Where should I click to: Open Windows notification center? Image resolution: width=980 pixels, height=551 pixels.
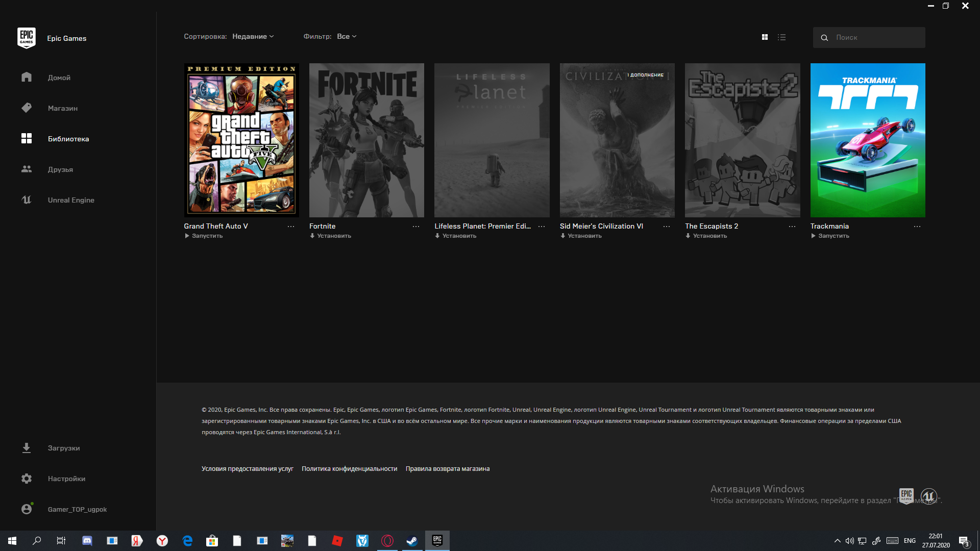pos(964,541)
